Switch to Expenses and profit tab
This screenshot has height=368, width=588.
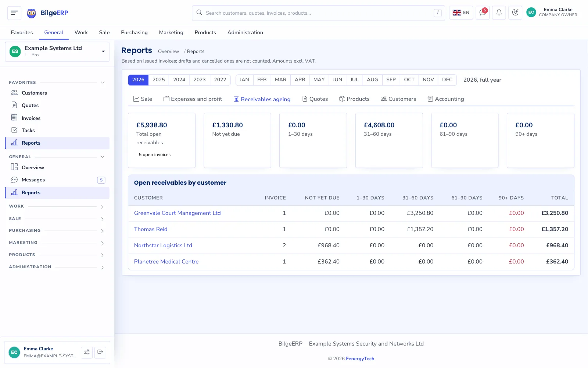coord(193,99)
